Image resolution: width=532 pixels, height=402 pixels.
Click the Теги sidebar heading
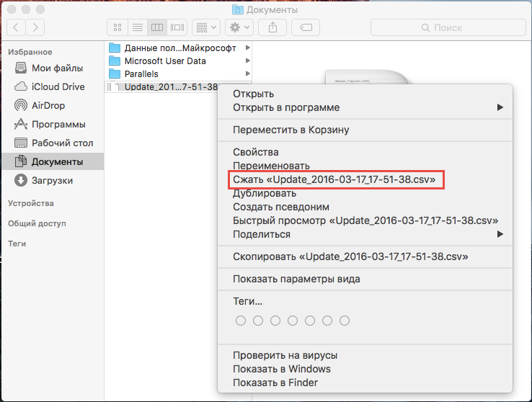click(x=17, y=244)
